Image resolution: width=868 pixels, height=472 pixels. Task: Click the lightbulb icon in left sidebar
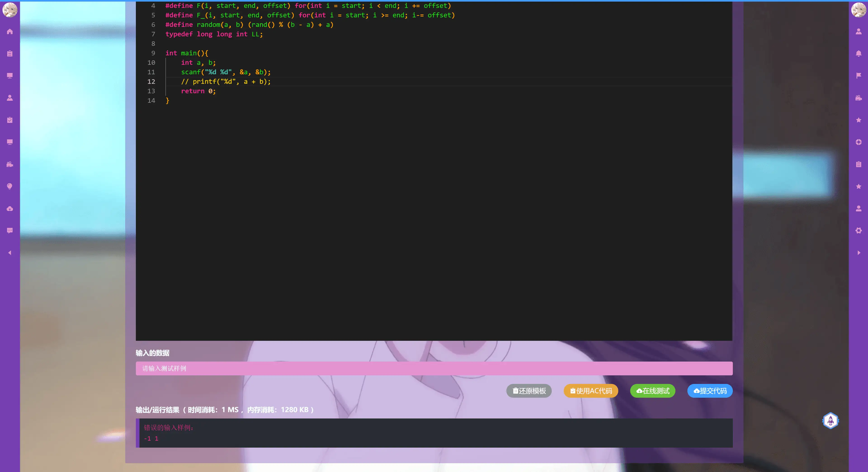click(10, 187)
